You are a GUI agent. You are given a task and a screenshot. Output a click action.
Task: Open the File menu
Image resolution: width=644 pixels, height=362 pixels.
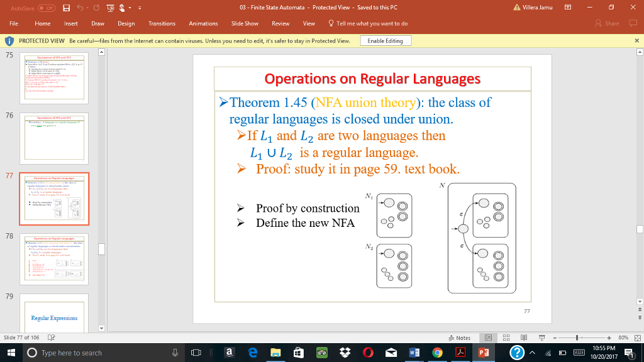(x=14, y=23)
